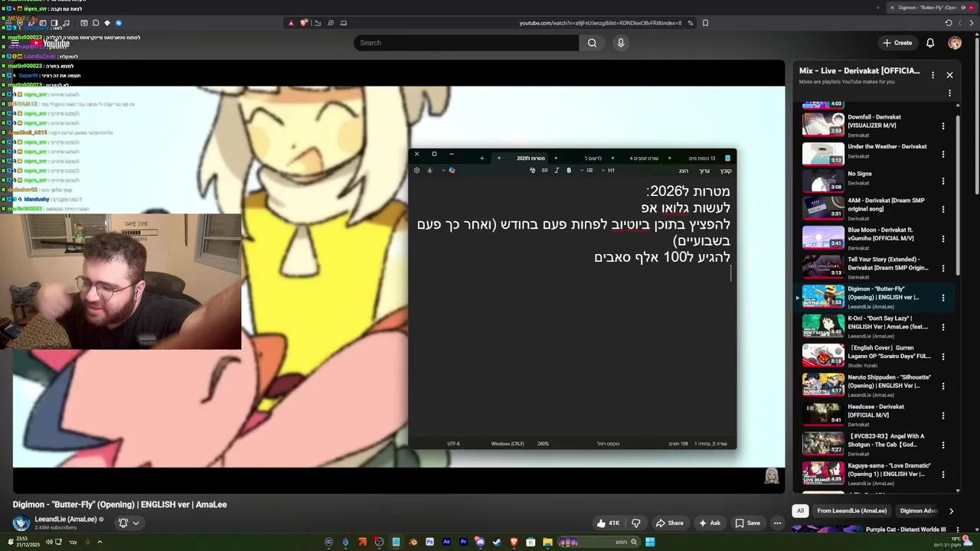Open After Effects from taskbar

446,542
